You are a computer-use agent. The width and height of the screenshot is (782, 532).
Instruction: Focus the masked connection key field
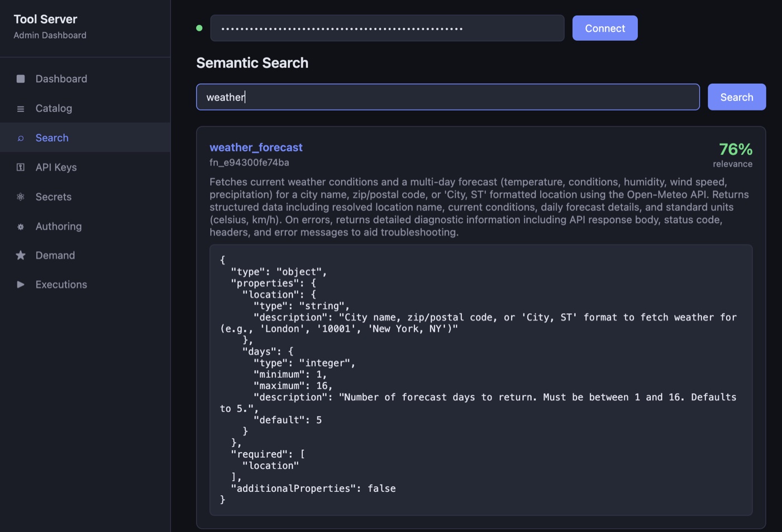pos(387,28)
